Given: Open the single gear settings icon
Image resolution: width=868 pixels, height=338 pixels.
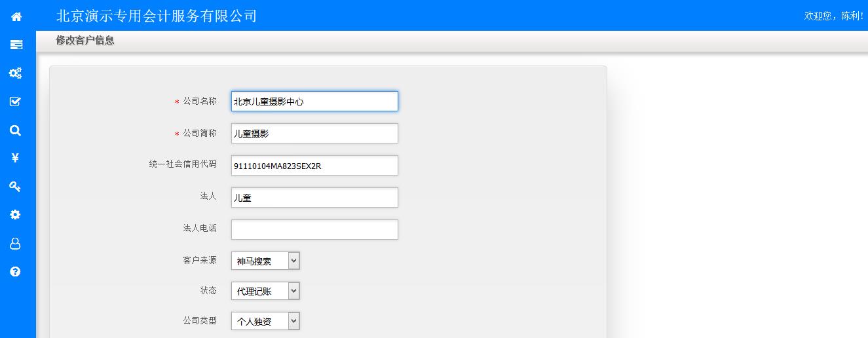Looking at the screenshot, I should pos(16,215).
